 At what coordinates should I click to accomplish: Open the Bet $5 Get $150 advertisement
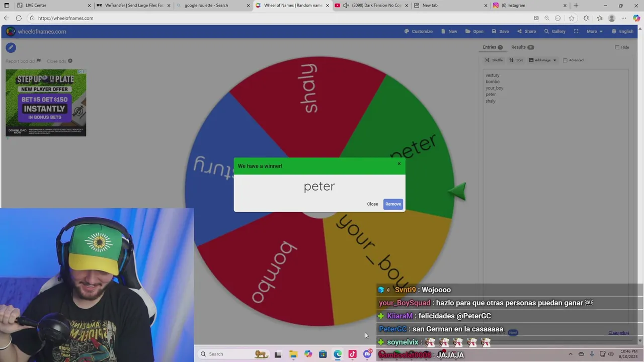coord(46,103)
